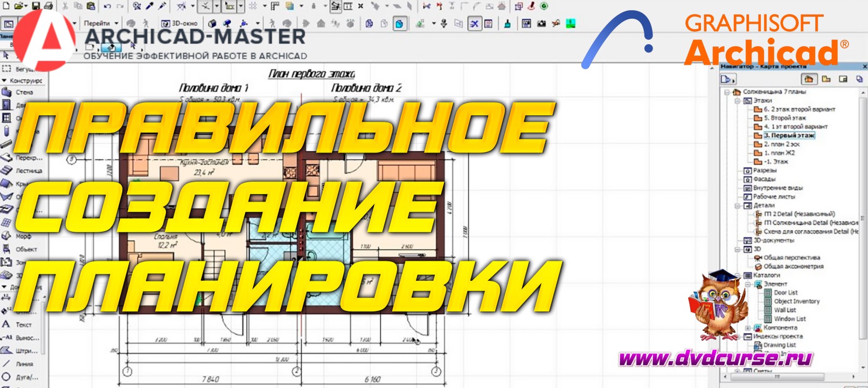Select Внутренние виды in Navigator
Image resolution: width=868 pixels, height=388 pixels.
[x=773, y=188]
